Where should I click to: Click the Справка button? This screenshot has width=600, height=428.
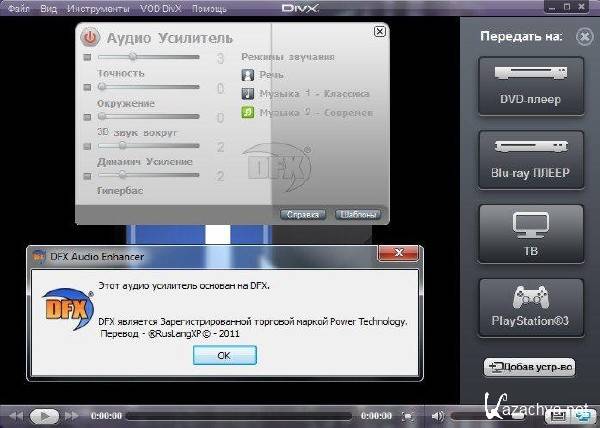point(303,214)
